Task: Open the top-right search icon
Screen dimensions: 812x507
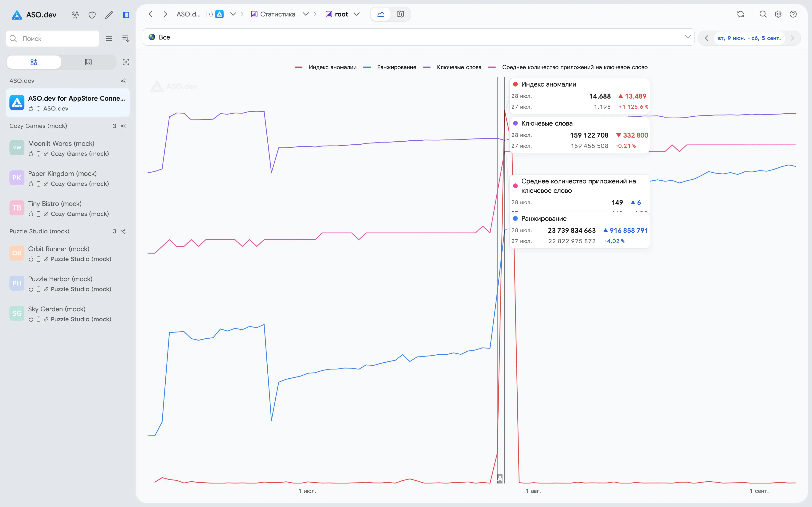Action: (763, 14)
